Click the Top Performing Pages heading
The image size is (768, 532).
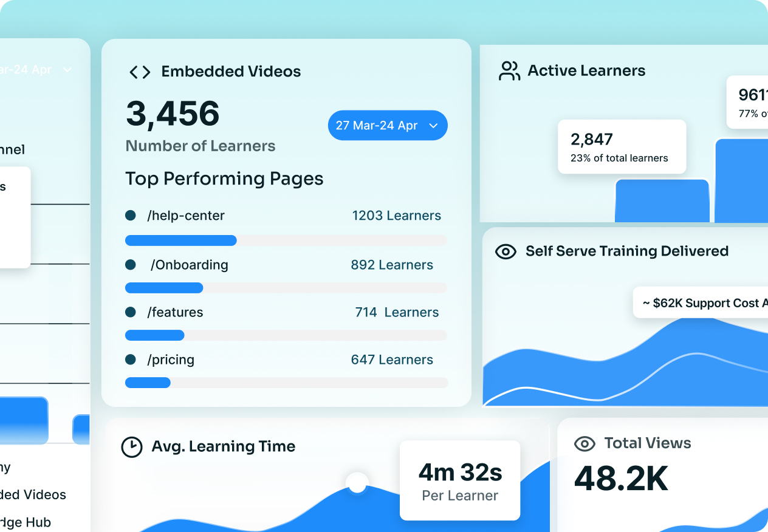tap(224, 179)
